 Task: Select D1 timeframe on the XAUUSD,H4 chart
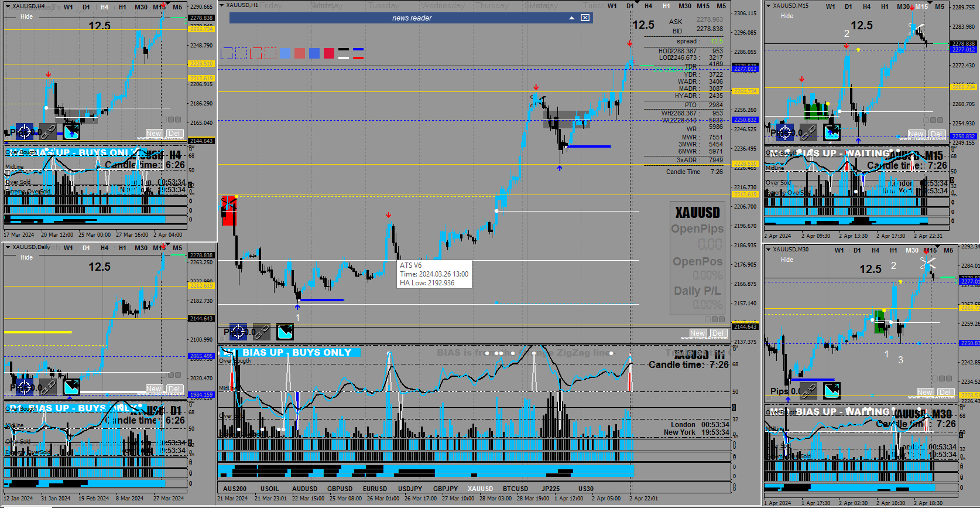click(x=87, y=7)
